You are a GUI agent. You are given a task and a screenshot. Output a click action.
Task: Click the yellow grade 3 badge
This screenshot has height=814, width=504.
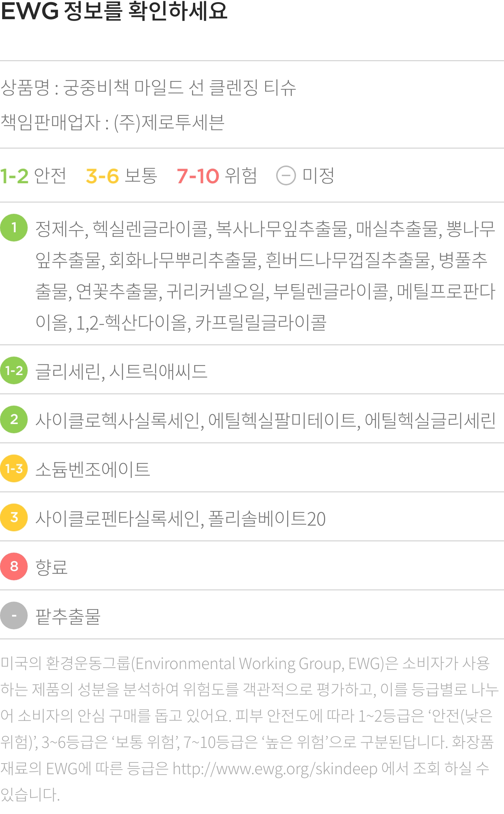(14, 517)
